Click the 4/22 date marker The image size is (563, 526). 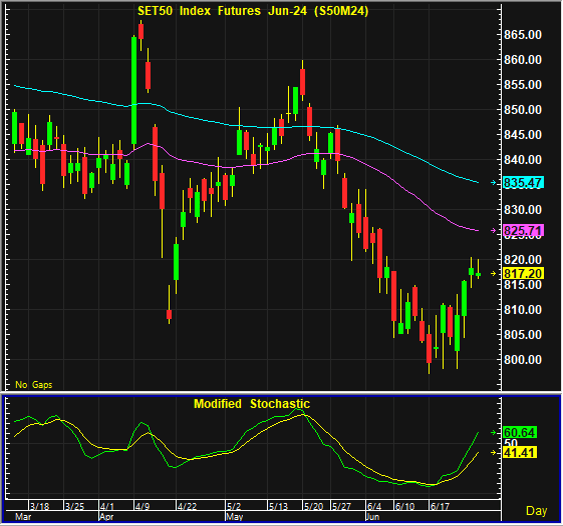187,506
